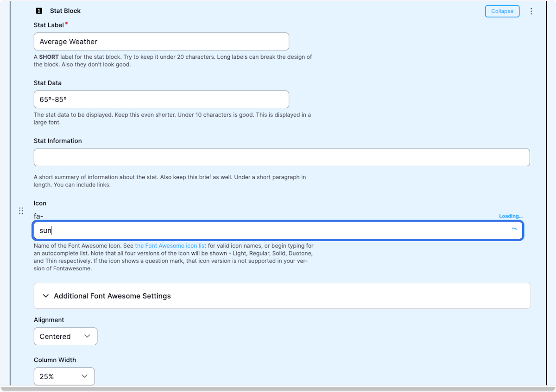The width and height of the screenshot is (556, 392).
Task: Click the horizontal scrollbar at the bottom
Action: (x=278, y=389)
